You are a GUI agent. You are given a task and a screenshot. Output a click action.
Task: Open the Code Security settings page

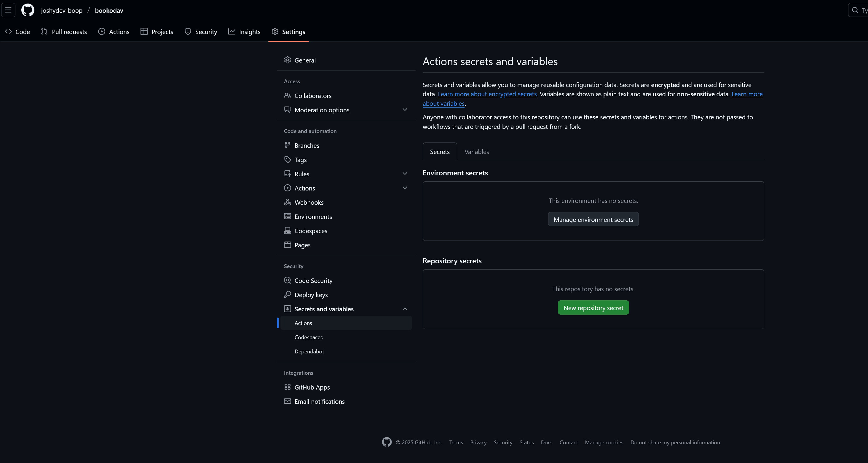(346, 280)
